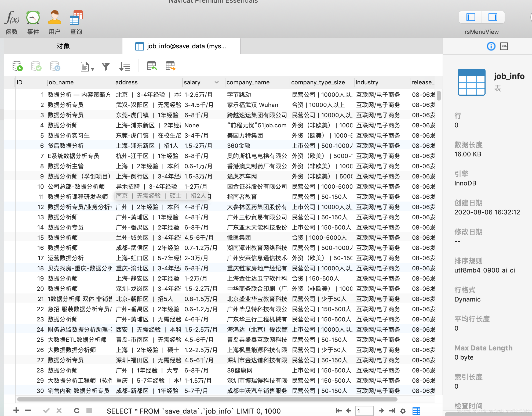Go to the first page
Viewport: 532px width, 416px height.
pos(339,411)
